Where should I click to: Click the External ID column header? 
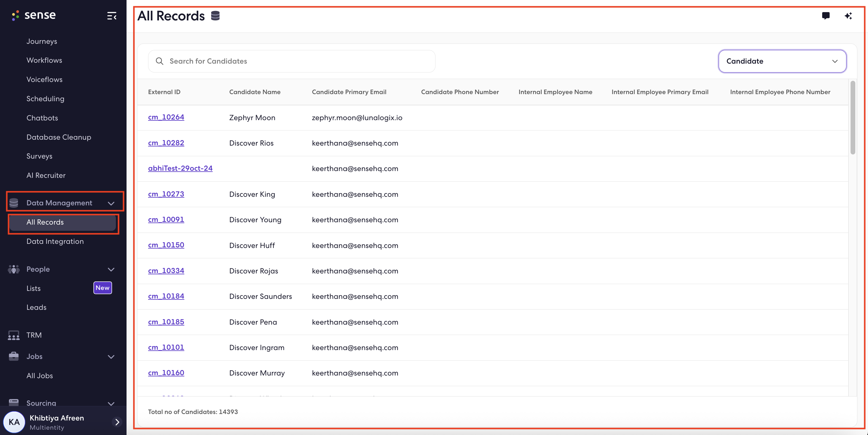coord(164,92)
